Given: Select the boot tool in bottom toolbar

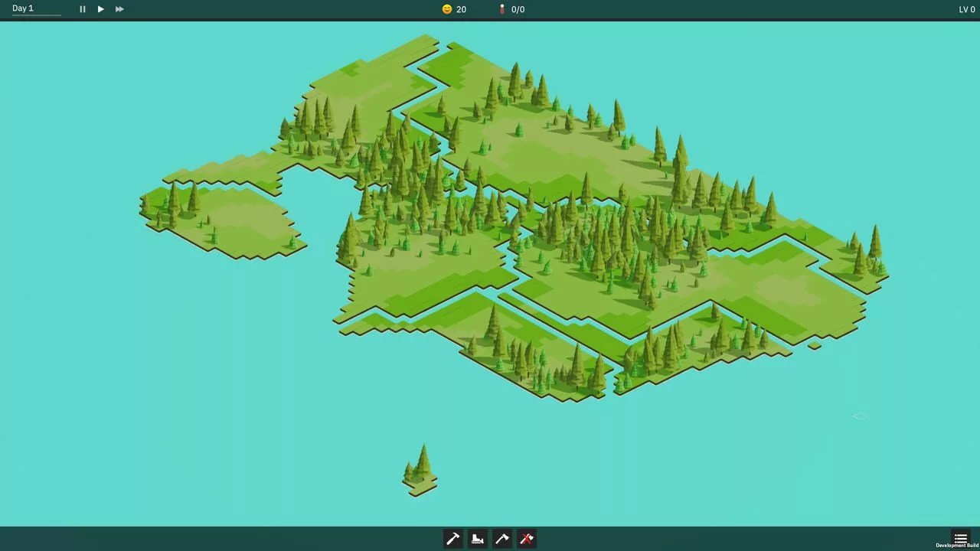Looking at the screenshot, I should (478, 539).
